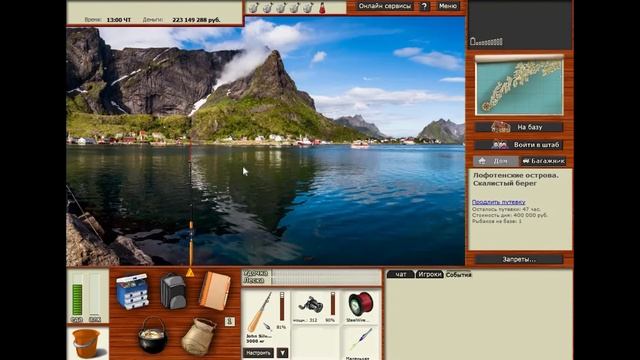Open the orange fish bucket
The image size is (640, 360).
(86, 344)
